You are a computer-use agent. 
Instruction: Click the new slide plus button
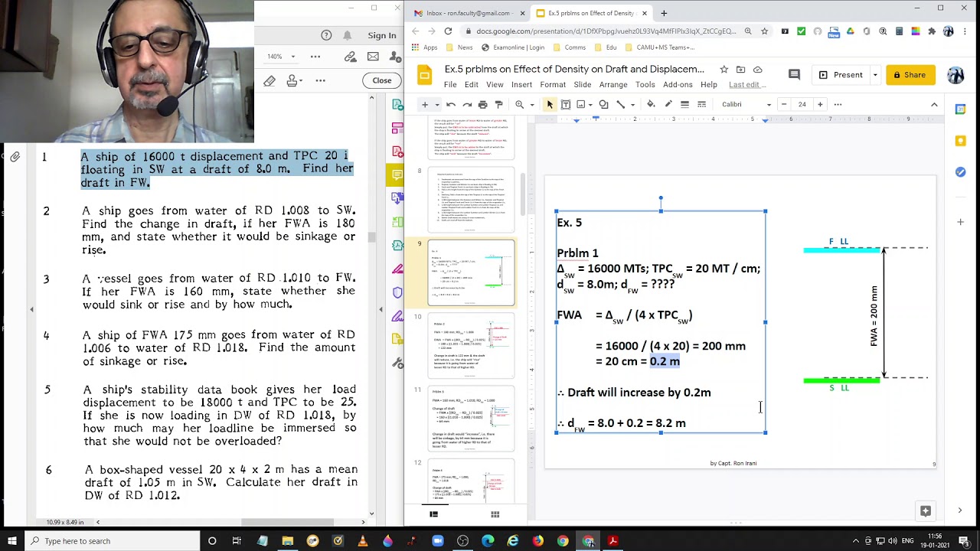[x=425, y=104]
